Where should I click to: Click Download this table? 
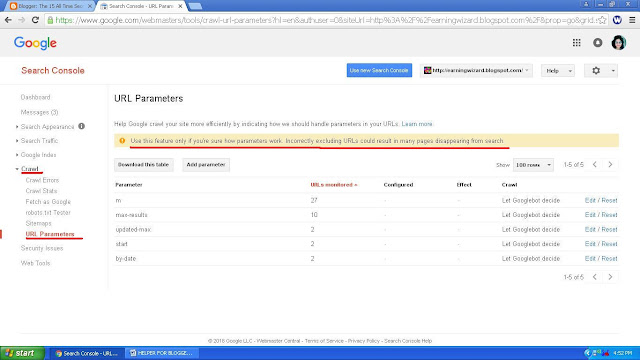coord(144,164)
